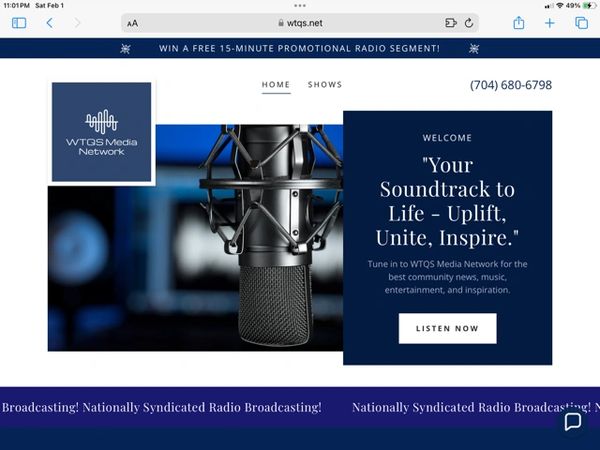Go back to the previous page

click(50, 23)
